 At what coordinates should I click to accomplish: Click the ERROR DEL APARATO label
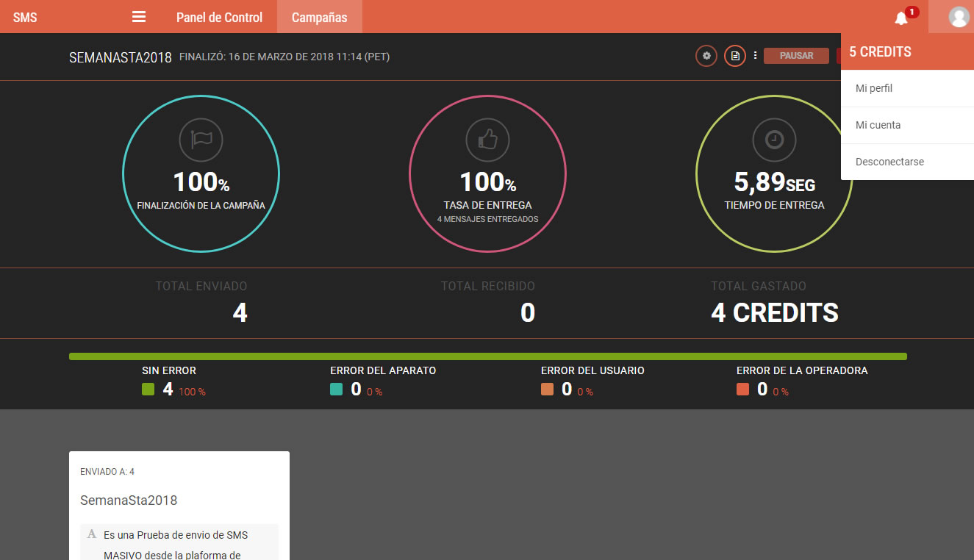[x=383, y=370]
